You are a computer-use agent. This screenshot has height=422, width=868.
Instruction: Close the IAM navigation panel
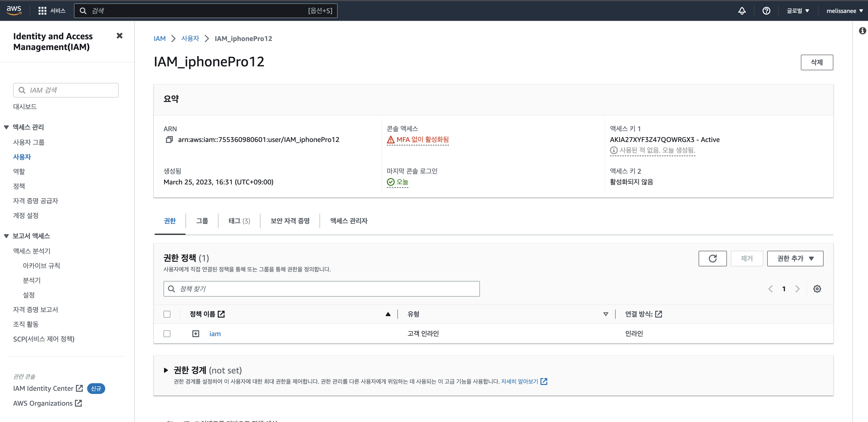119,36
